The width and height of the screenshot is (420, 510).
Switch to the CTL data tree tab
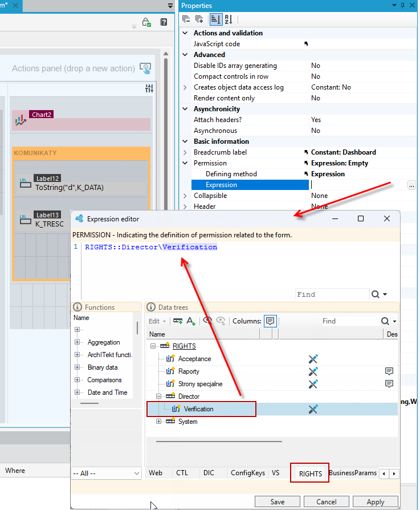click(x=182, y=473)
